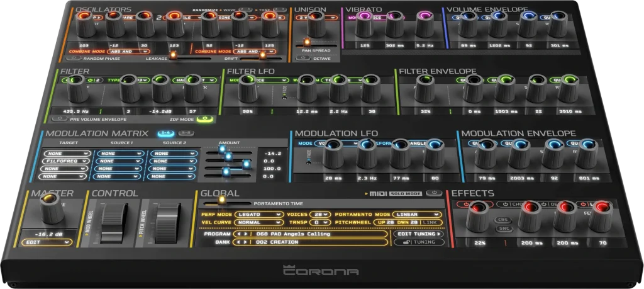Toggle Pre Volume Envelope in Filter
The height and width of the screenshot is (289, 644).
click(61, 119)
